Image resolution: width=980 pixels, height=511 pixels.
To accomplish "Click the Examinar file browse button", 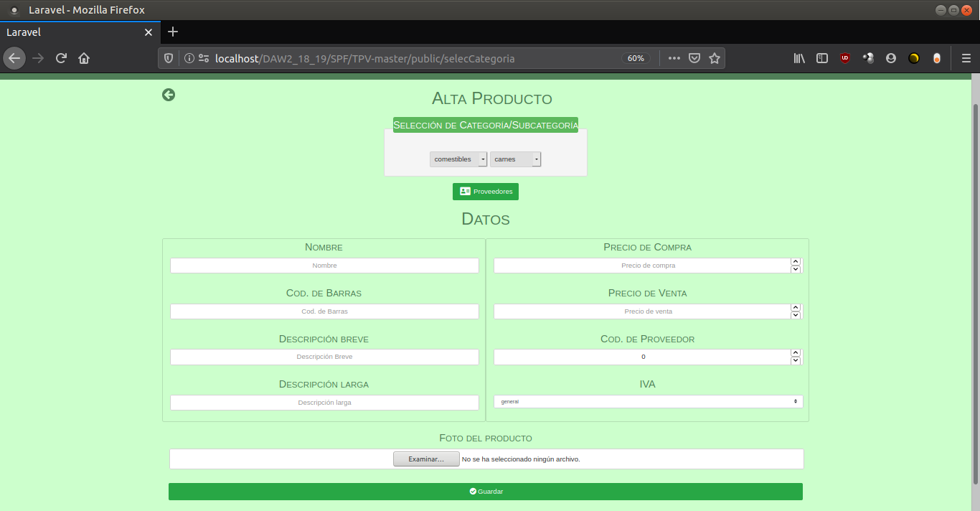I will pyautogui.click(x=426, y=459).
